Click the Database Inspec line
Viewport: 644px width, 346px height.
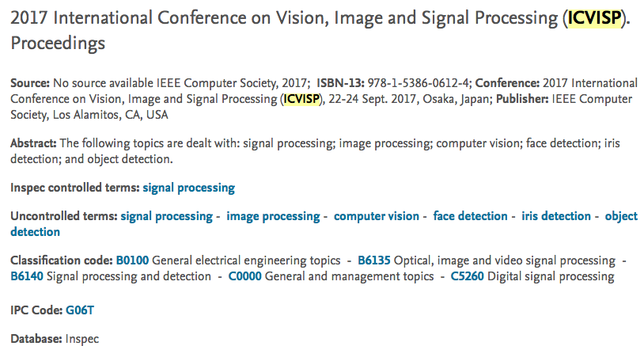click(x=54, y=338)
